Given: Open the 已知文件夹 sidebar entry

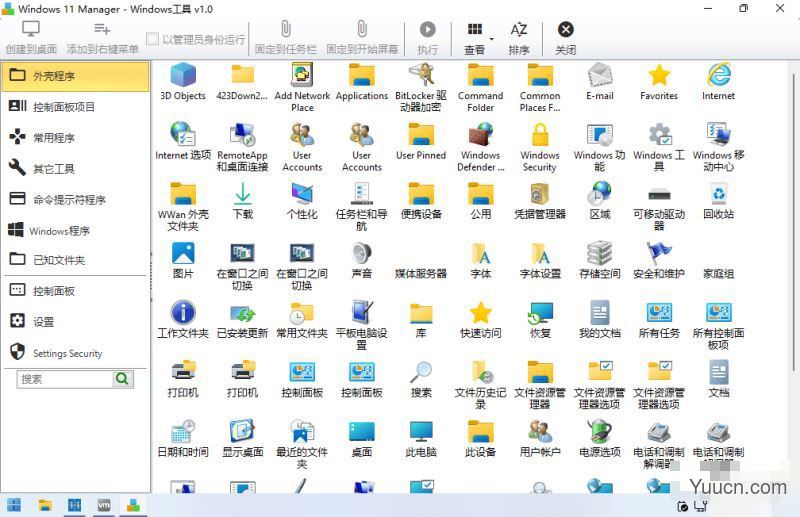Looking at the screenshot, I should coord(76,260).
